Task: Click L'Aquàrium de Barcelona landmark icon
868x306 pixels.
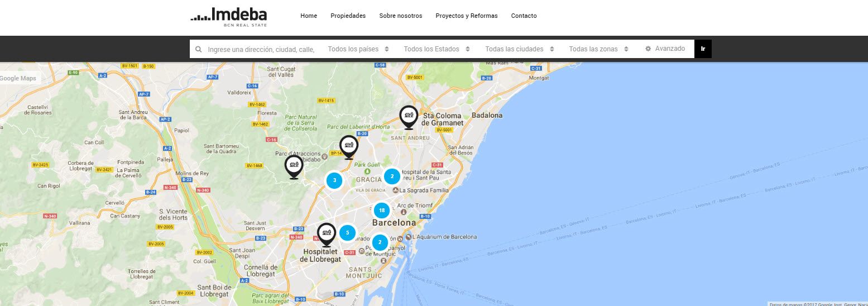Action: click(x=409, y=237)
